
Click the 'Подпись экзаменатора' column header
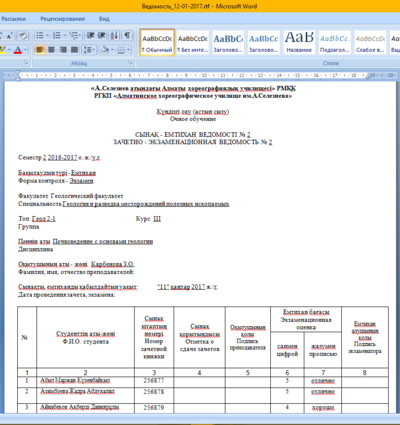(365, 347)
